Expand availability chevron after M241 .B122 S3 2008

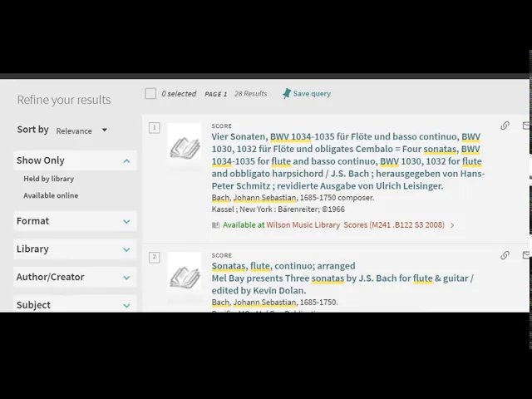[x=452, y=225]
